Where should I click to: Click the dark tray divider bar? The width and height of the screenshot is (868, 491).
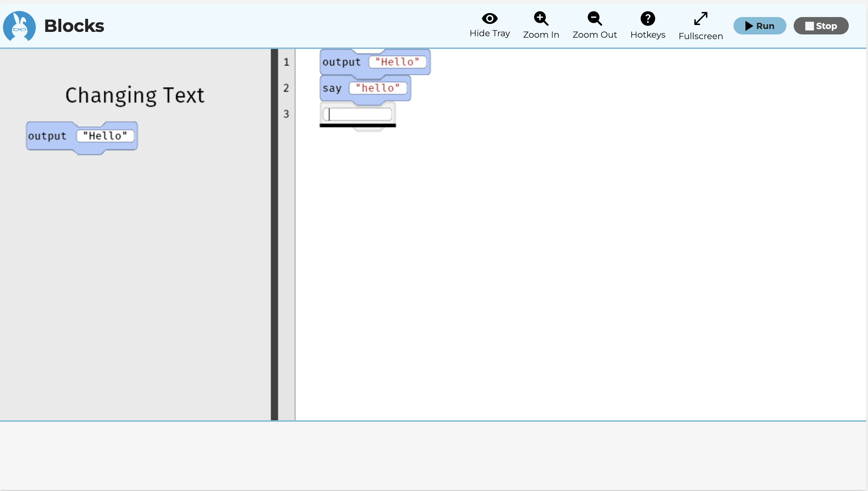(274, 234)
